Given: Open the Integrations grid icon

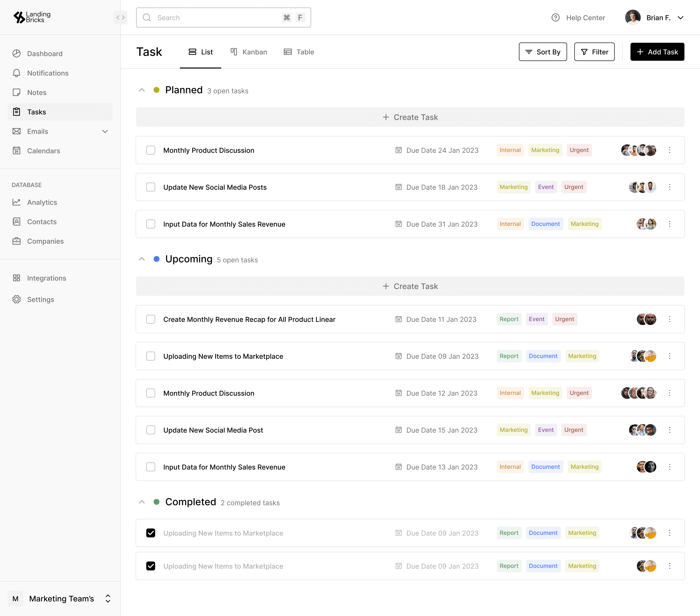Looking at the screenshot, I should pos(16,278).
